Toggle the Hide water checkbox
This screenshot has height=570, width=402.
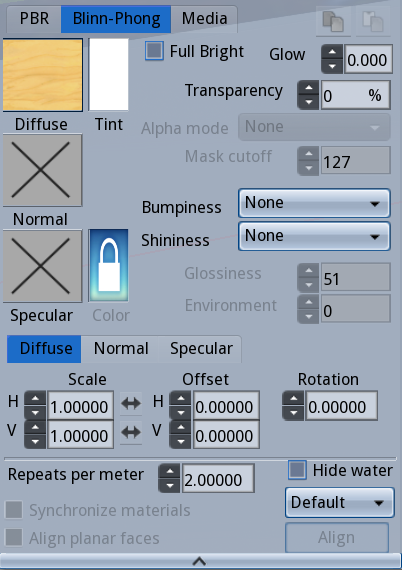tap(297, 470)
